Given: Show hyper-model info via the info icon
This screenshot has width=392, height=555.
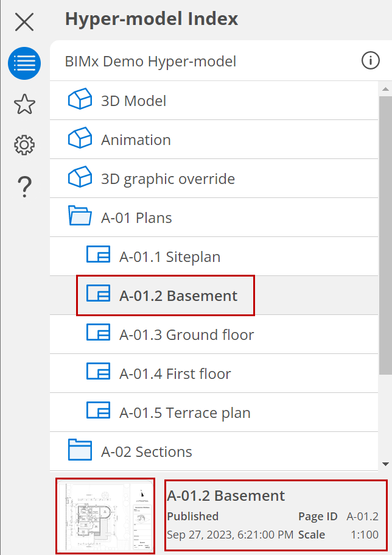Looking at the screenshot, I should 370,61.
